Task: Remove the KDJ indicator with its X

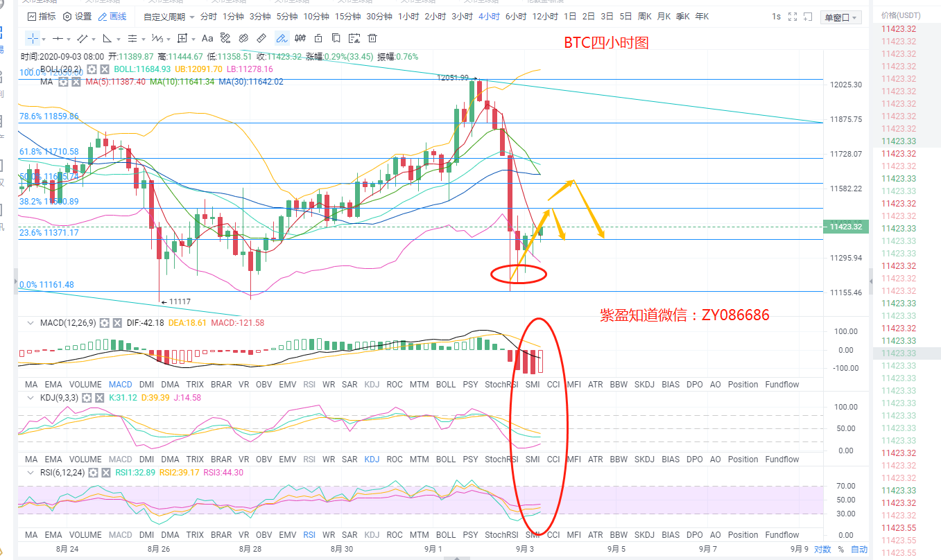Action: click(x=101, y=398)
